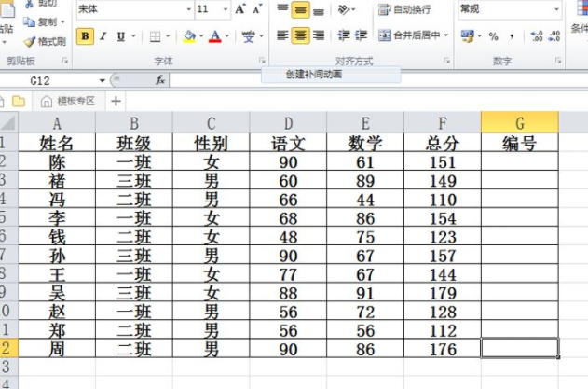Open 合并后居中 dropdown arrow
Image resolution: width=588 pixels, height=389 pixels.
point(446,35)
